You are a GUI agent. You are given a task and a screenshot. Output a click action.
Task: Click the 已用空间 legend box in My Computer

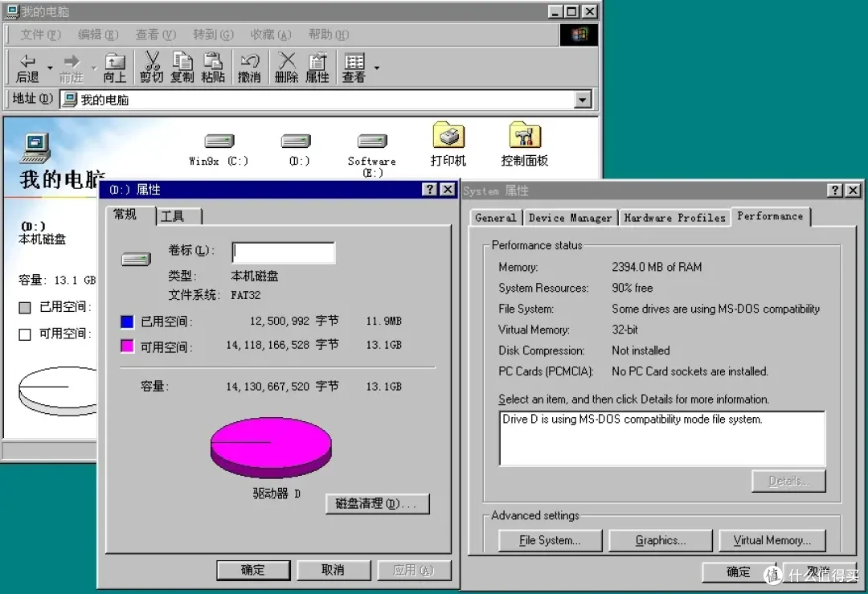pyautogui.click(x=25, y=307)
